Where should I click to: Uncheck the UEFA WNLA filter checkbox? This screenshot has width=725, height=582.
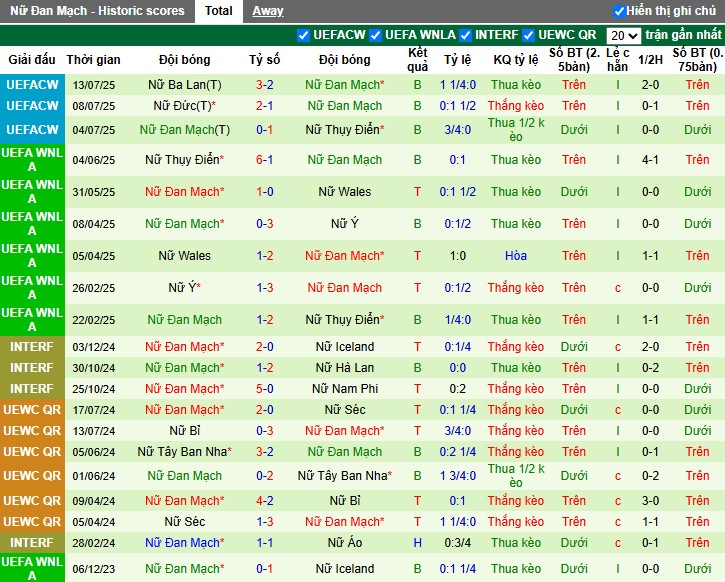376,35
